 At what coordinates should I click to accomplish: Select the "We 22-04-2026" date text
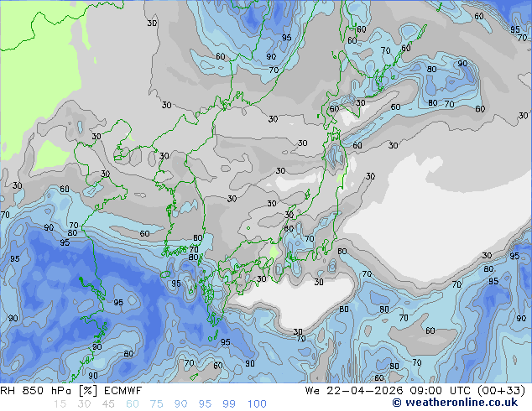354,391
